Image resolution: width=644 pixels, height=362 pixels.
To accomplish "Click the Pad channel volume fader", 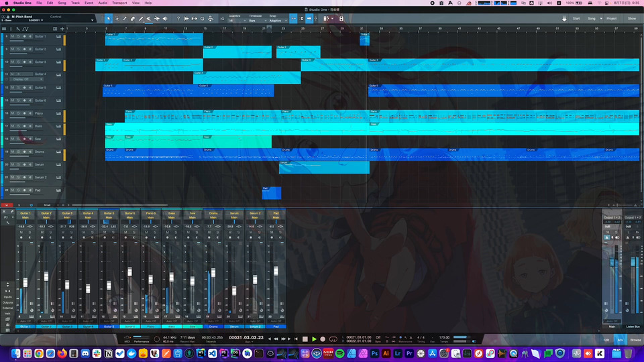I will point(276,271).
